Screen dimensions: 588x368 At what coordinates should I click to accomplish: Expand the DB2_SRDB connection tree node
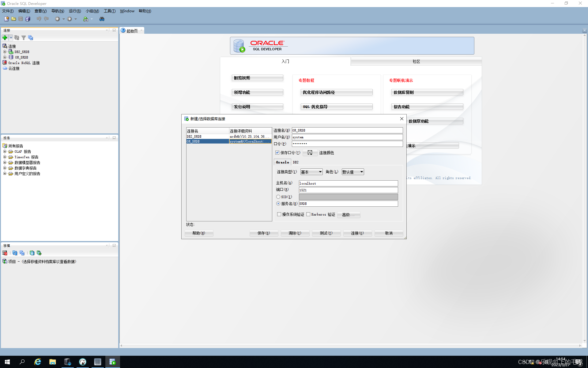[x=5, y=52]
